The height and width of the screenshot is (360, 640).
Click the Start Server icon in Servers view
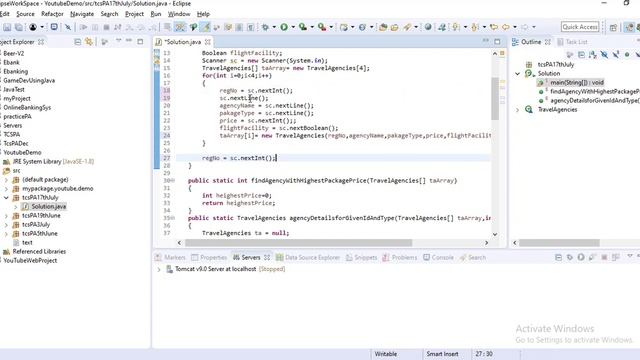point(581,257)
